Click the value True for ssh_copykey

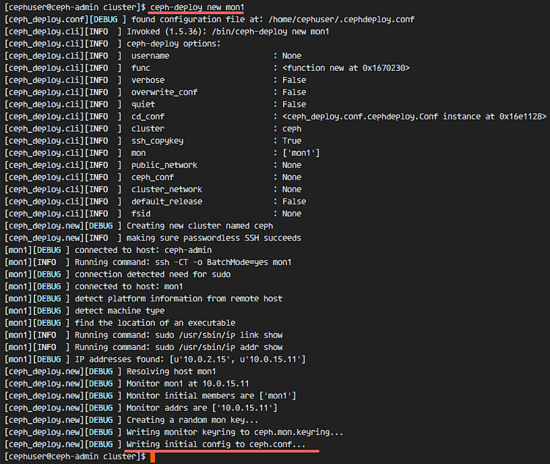(292, 141)
